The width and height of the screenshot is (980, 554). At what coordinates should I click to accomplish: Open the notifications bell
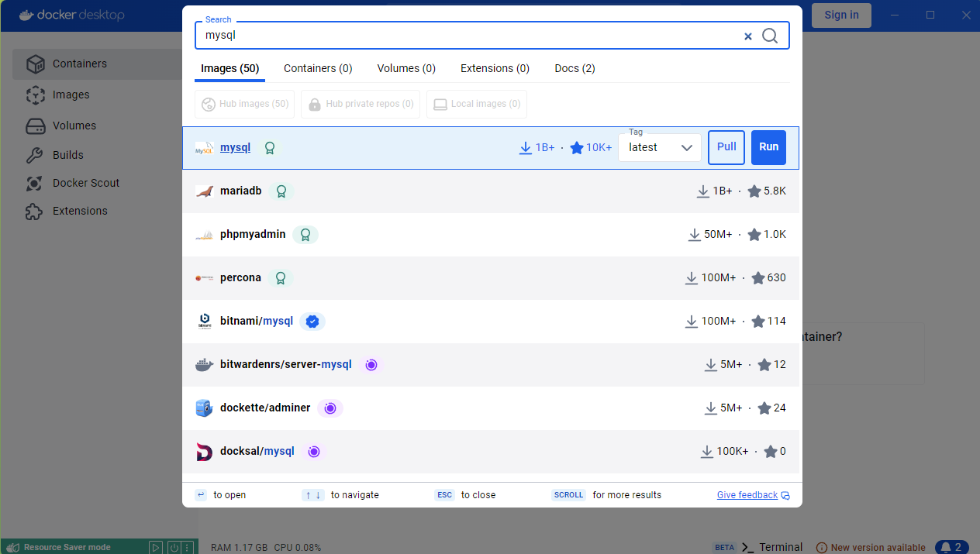point(952,547)
